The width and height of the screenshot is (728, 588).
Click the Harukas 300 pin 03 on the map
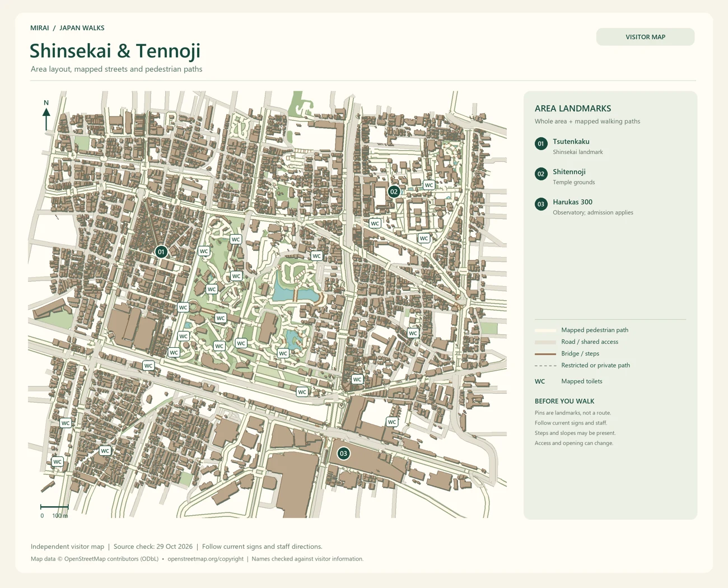click(x=344, y=454)
